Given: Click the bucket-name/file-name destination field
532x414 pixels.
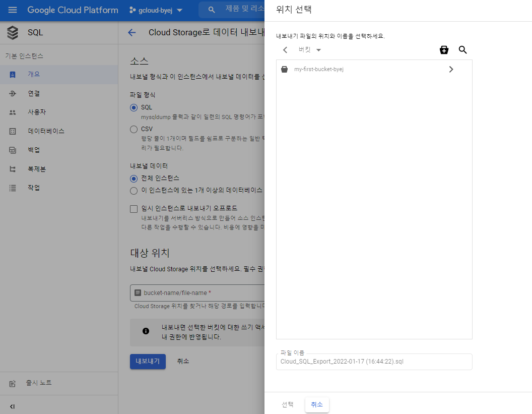Looking at the screenshot, I should click(197, 293).
